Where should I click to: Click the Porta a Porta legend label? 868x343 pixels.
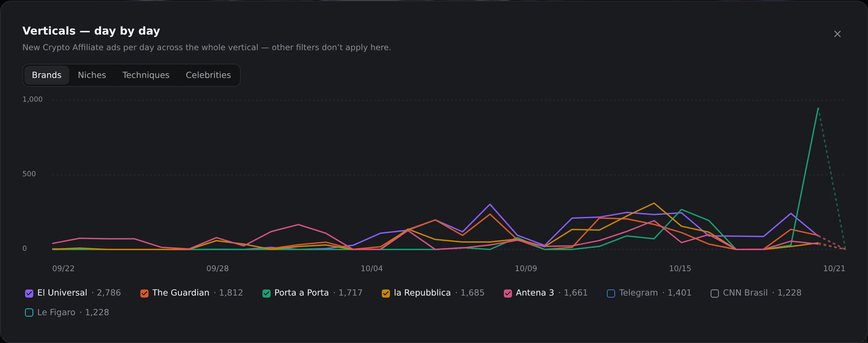coord(301,292)
